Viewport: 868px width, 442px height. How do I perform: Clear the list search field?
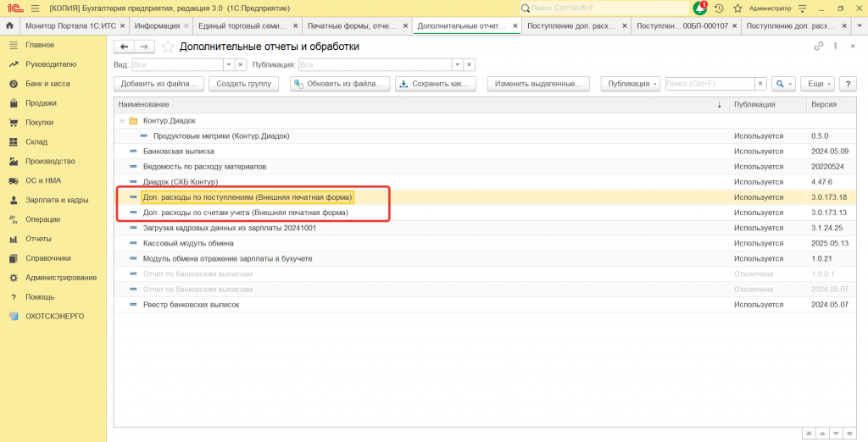tap(761, 84)
